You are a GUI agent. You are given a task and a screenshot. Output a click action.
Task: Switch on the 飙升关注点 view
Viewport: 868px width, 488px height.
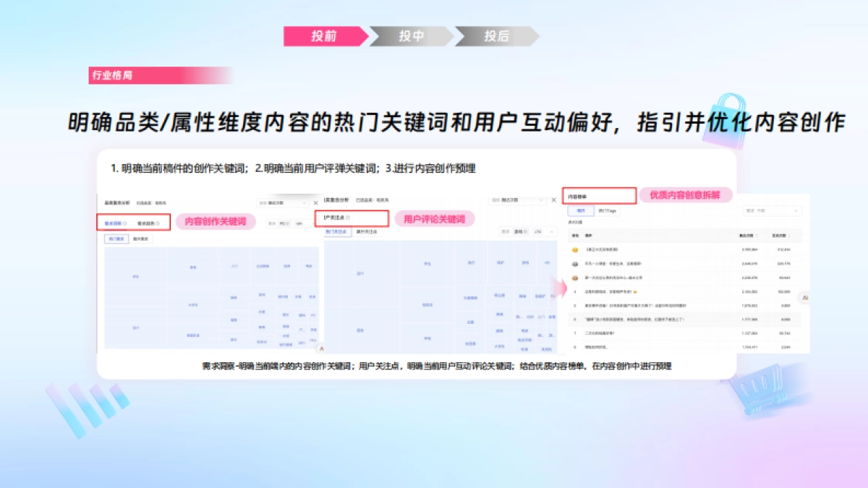coord(367,231)
